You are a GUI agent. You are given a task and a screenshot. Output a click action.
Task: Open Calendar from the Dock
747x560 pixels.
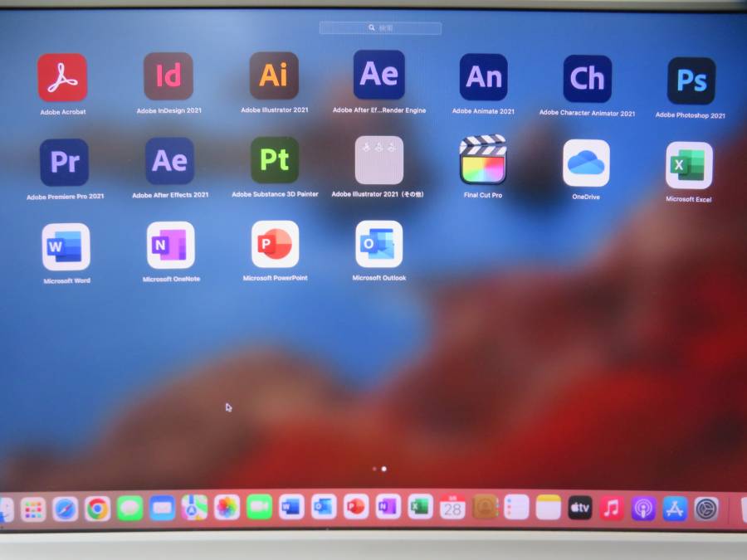tap(452, 507)
